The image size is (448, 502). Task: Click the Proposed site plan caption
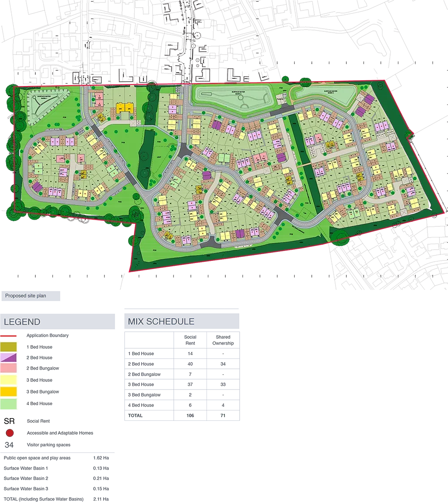pos(26,296)
